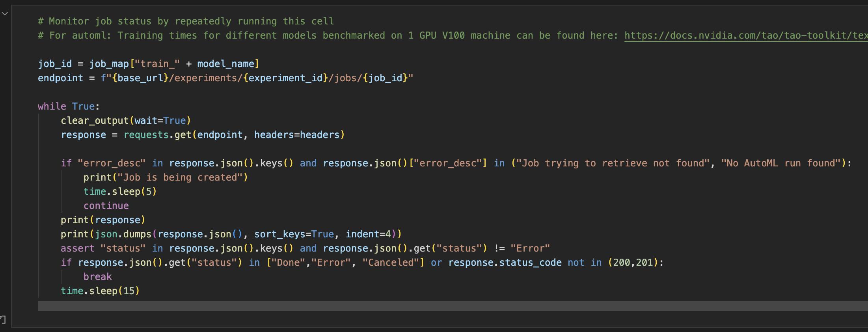This screenshot has height=332, width=868.
Task: Place cursor on the endpoint f-string line
Action: pos(225,78)
